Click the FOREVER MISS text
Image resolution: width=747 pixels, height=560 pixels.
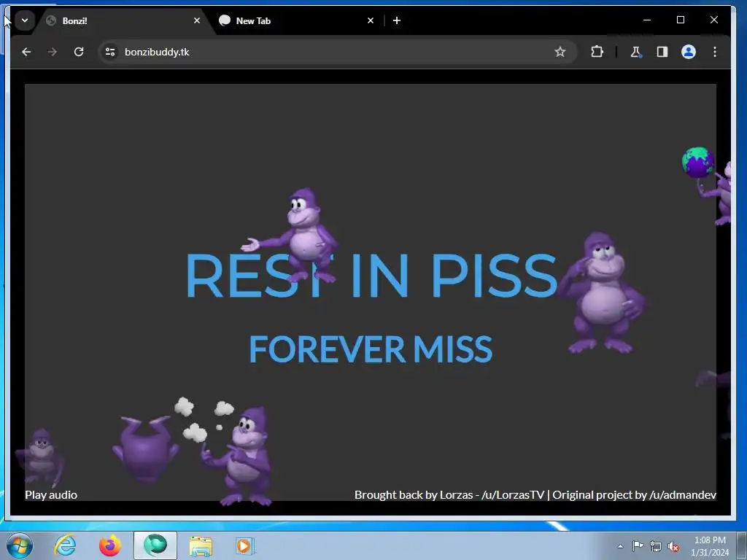[x=371, y=349]
